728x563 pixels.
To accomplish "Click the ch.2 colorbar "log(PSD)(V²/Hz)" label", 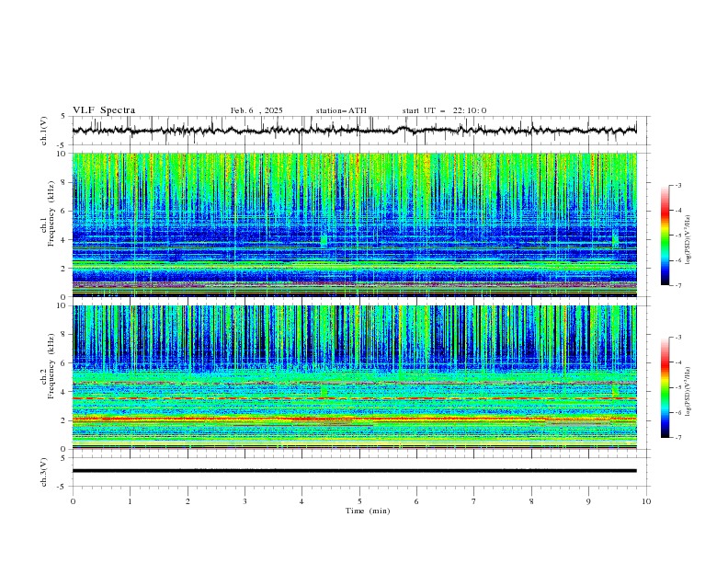I will point(688,392).
